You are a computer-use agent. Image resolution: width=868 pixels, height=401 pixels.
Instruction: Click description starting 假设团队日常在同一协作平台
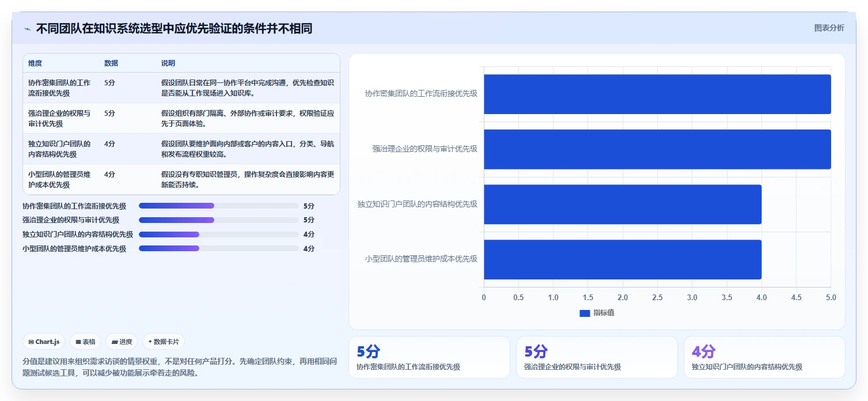(x=248, y=88)
